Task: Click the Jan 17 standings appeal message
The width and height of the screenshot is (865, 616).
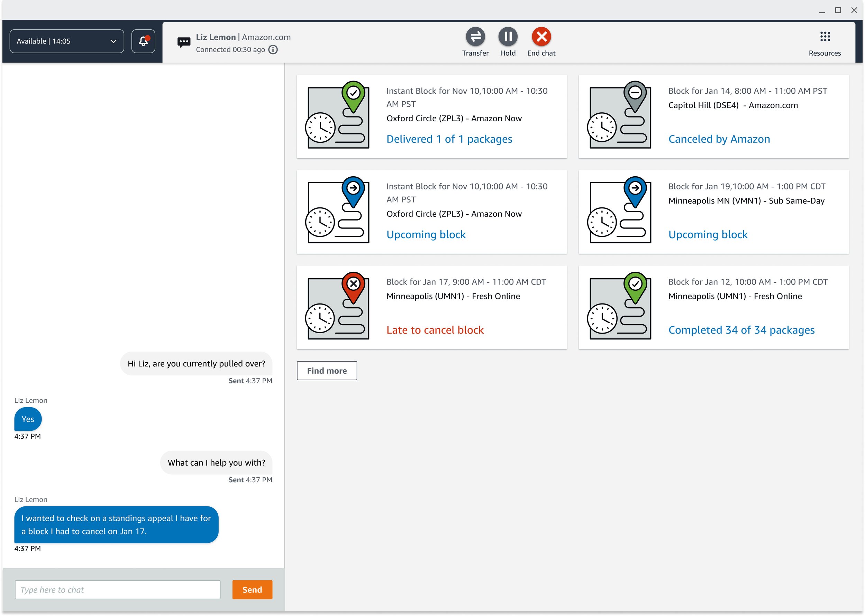Action: click(116, 525)
